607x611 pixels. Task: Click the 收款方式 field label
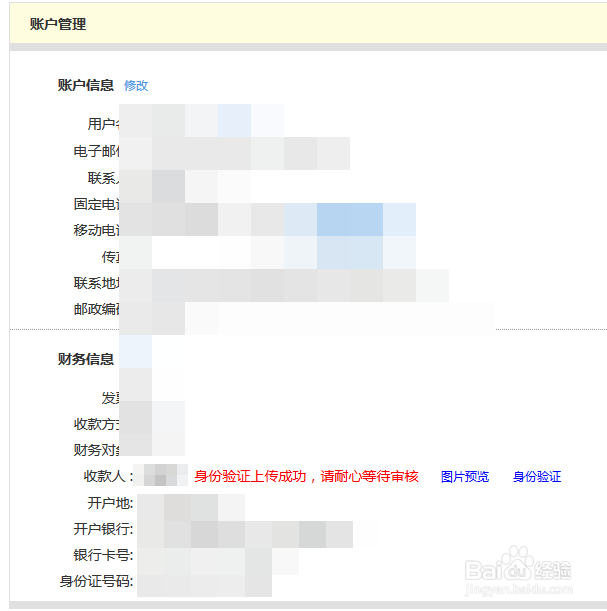point(96,424)
